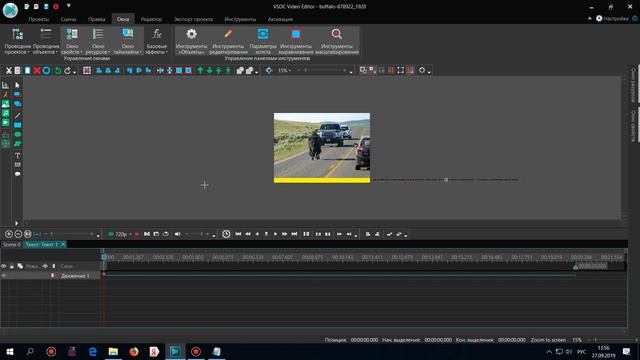Click the green undo arrow icon
This screenshot has height=360, width=640.
point(58,71)
